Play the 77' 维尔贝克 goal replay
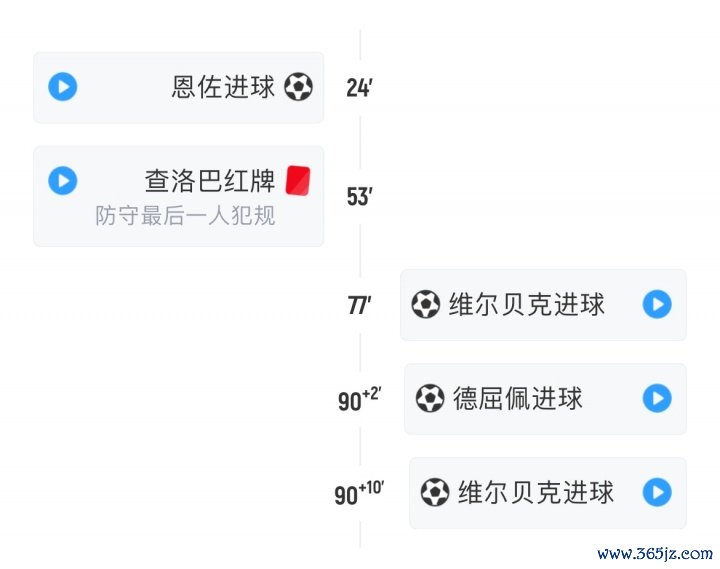 coord(657,304)
